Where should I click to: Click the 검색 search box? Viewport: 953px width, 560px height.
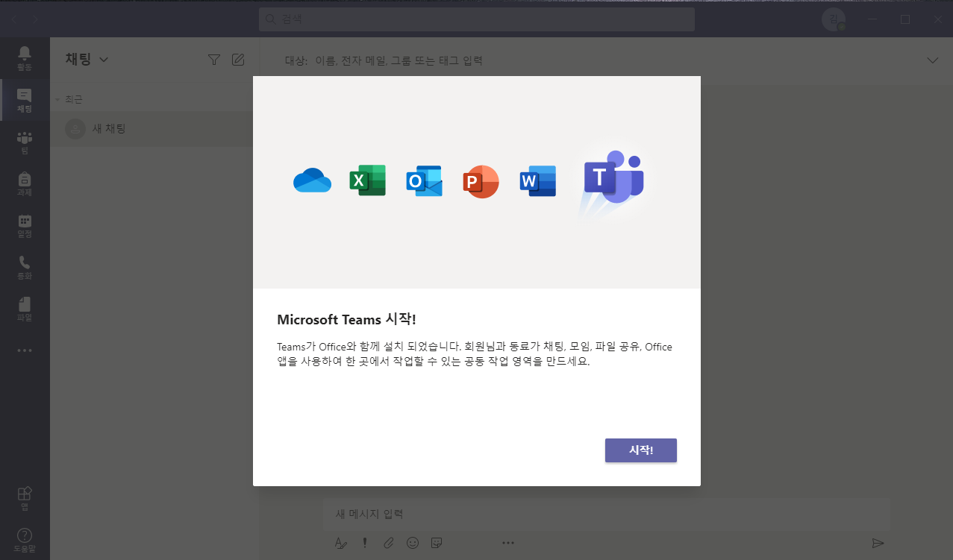click(x=477, y=19)
